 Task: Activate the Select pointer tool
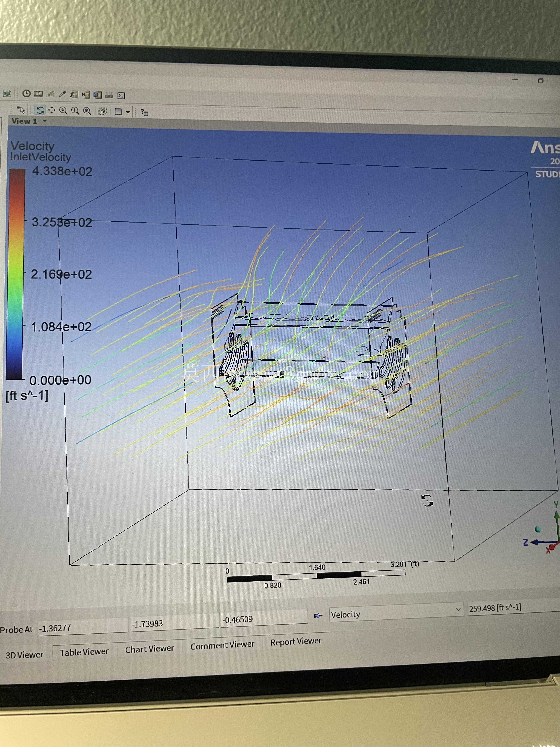click(x=21, y=109)
